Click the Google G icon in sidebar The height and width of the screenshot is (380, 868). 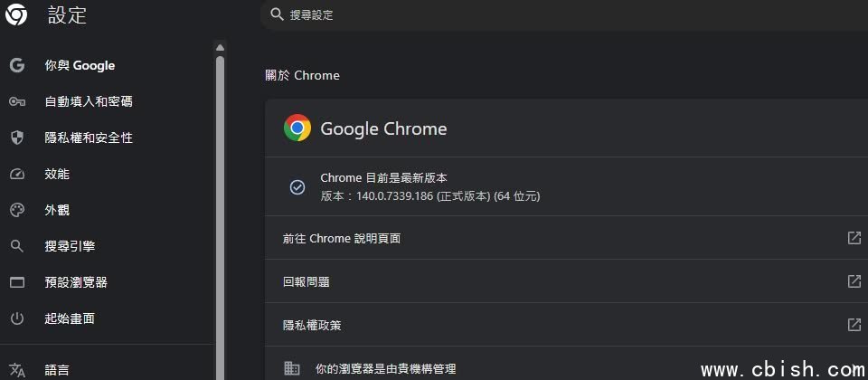point(17,65)
